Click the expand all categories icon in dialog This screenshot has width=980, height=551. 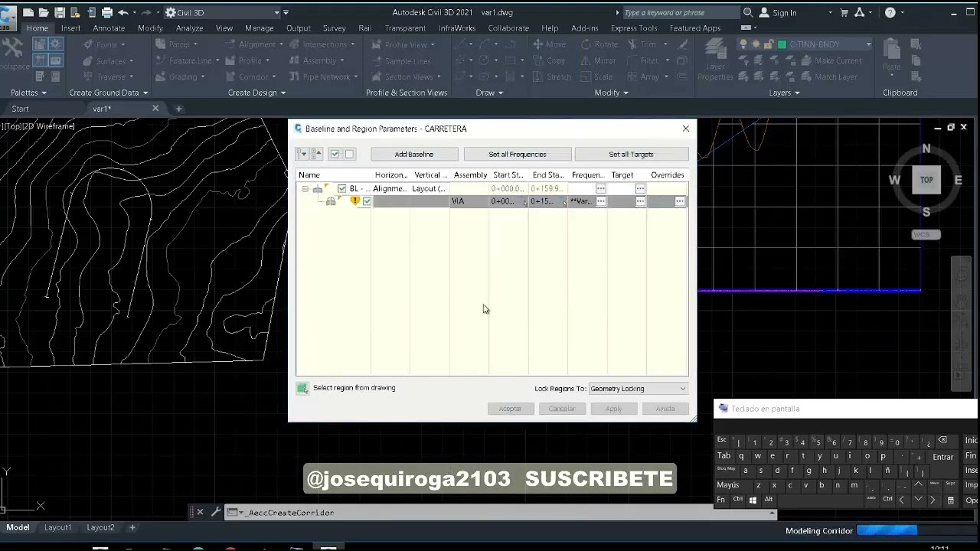tap(303, 154)
